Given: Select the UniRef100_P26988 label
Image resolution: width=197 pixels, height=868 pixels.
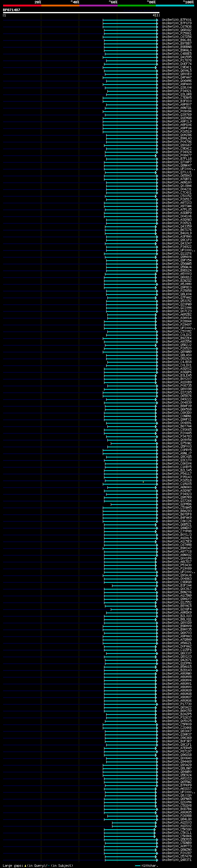Looking at the screenshot, I should (x=177, y=816).
